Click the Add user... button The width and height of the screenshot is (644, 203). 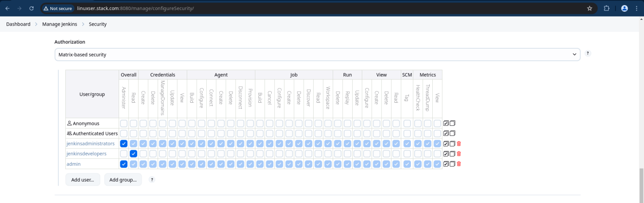coord(83,180)
